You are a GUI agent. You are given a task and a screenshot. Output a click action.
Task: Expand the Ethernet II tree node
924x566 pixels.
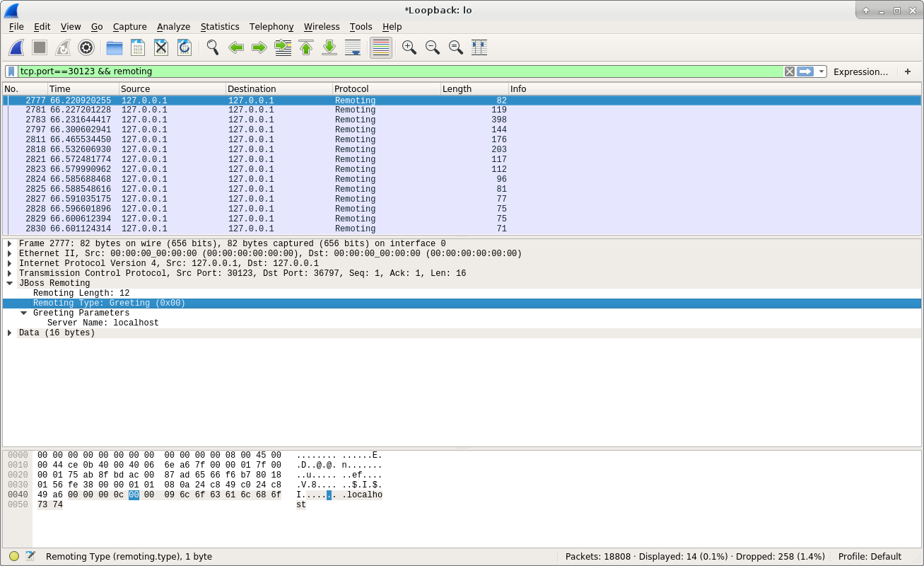pos(10,253)
